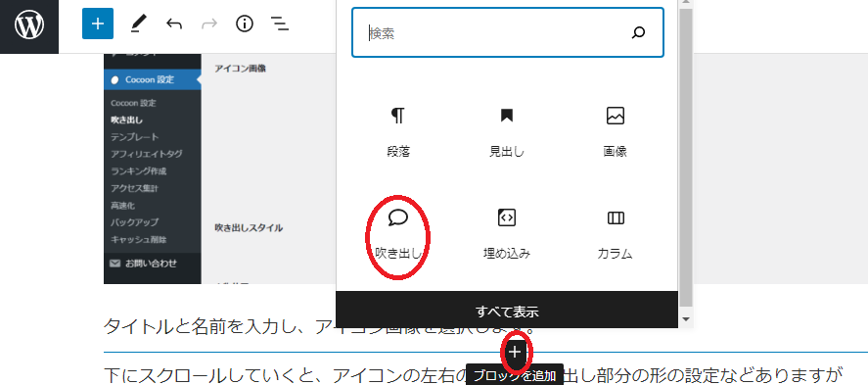Viewport: 868px width, 385px height.
Task: Open the document details info icon
Action: click(244, 24)
